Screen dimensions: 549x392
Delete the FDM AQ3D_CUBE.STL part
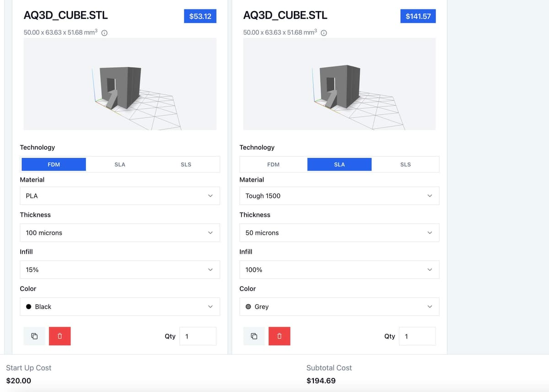(x=59, y=336)
